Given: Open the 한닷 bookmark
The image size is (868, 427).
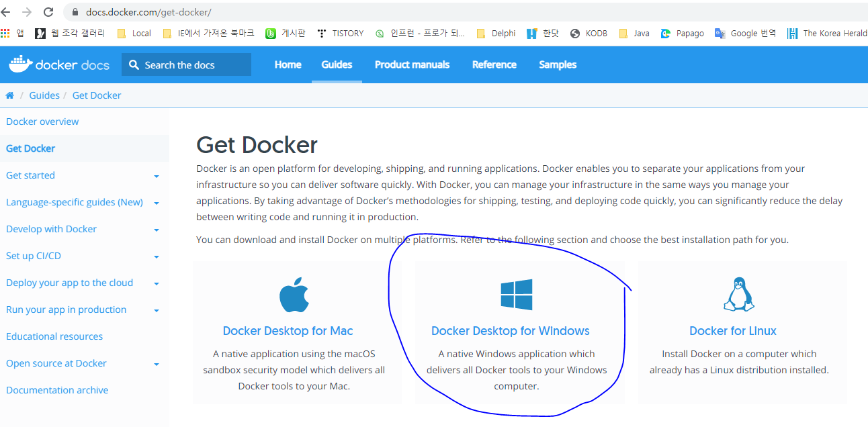Looking at the screenshot, I should (543, 33).
